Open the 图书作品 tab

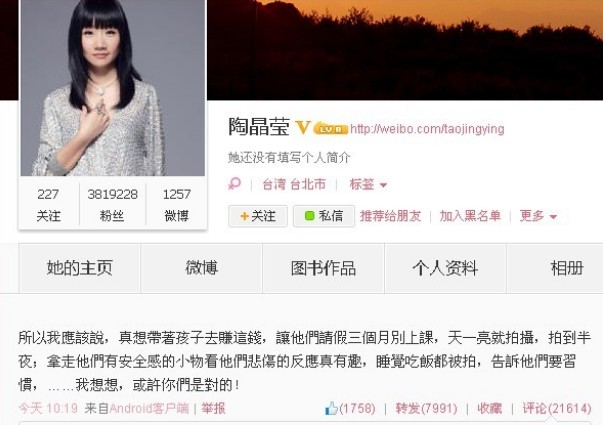coord(323,268)
